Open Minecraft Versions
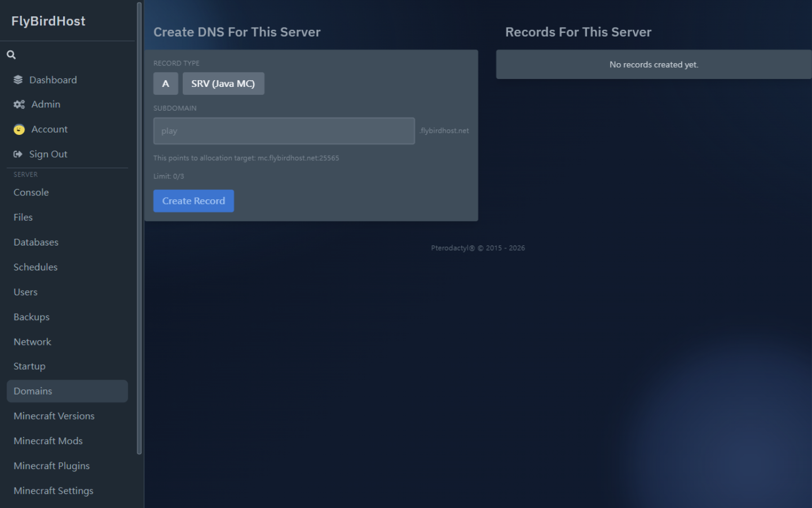The image size is (812, 508). (67, 416)
